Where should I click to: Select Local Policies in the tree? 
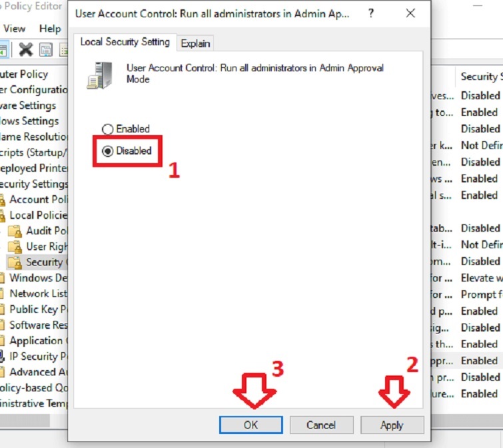click(39, 216)
